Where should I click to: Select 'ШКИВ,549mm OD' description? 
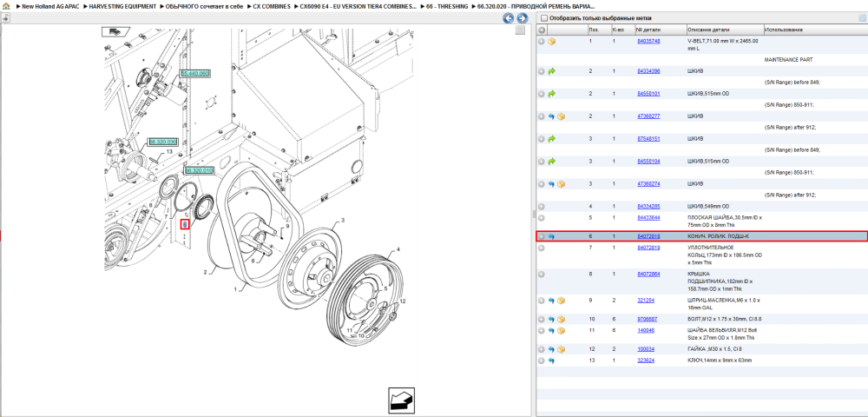tap(707, 207)
